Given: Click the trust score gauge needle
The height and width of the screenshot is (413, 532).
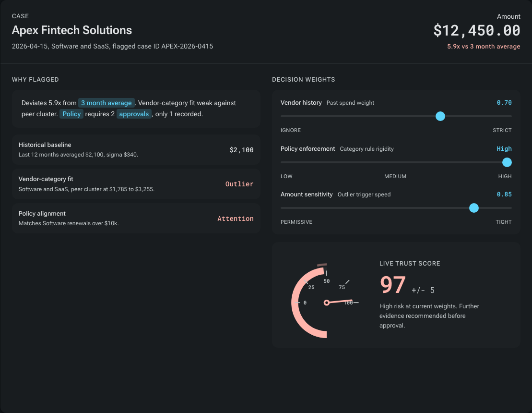Looking at the screenshot, I should (339, 302).
